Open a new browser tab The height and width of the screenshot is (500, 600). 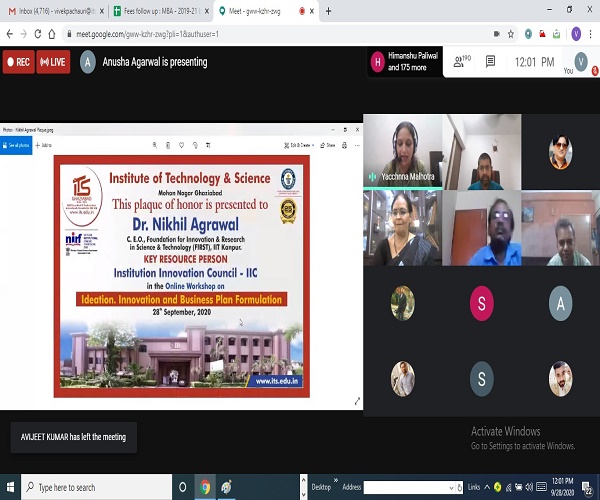point(328,11)
